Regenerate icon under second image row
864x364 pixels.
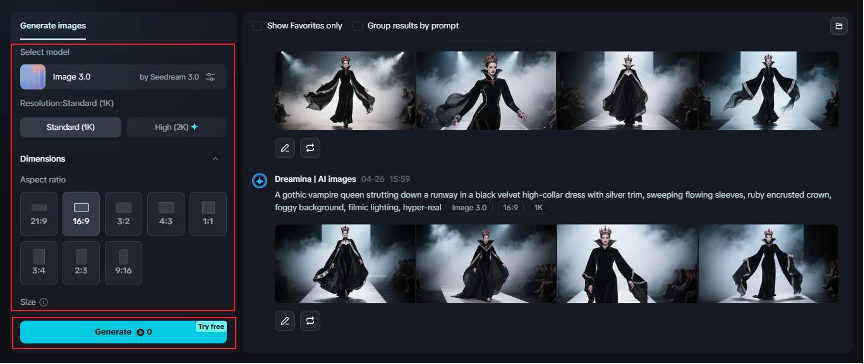[310, 321]
